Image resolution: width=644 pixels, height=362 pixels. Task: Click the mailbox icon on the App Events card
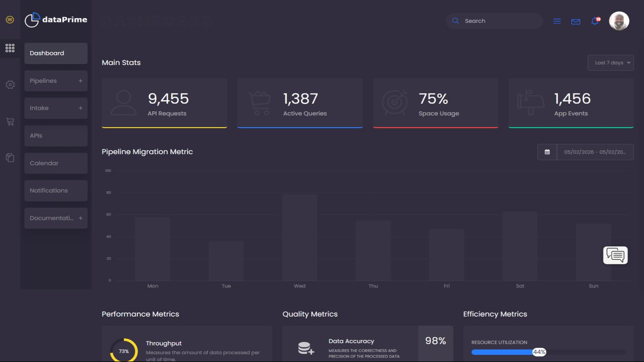[x=530, y=103]
